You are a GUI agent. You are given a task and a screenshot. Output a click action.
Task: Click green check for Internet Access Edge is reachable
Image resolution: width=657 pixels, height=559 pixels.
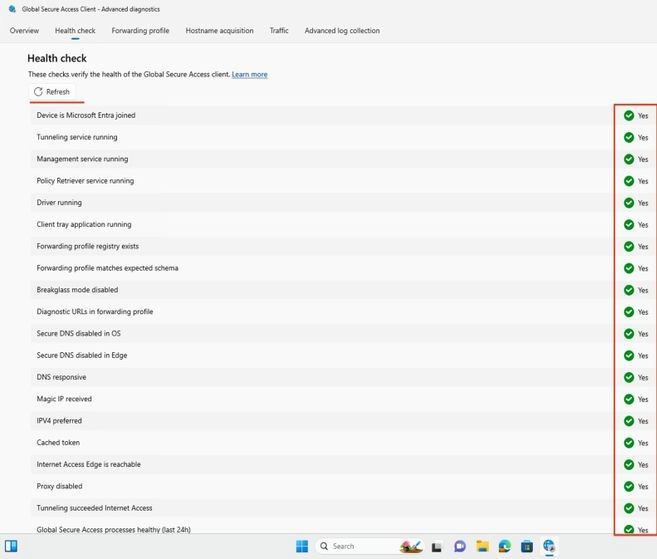coord(629,464)
